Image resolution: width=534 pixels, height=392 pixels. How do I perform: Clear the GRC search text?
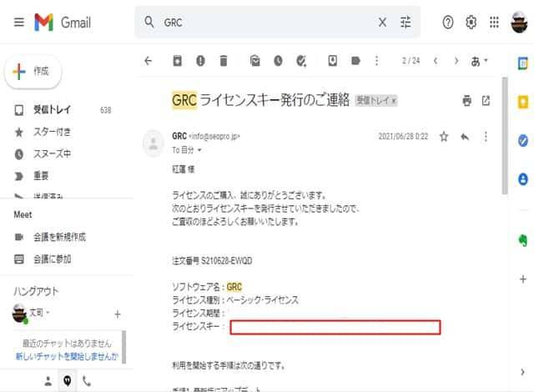(382, 23)
